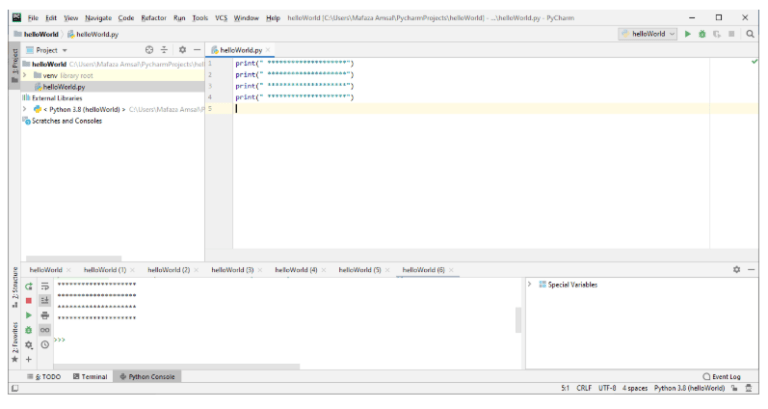Viewport: 768px width, 409px height.
Task: Open the Terminal tool window
Action: (89, 376)
